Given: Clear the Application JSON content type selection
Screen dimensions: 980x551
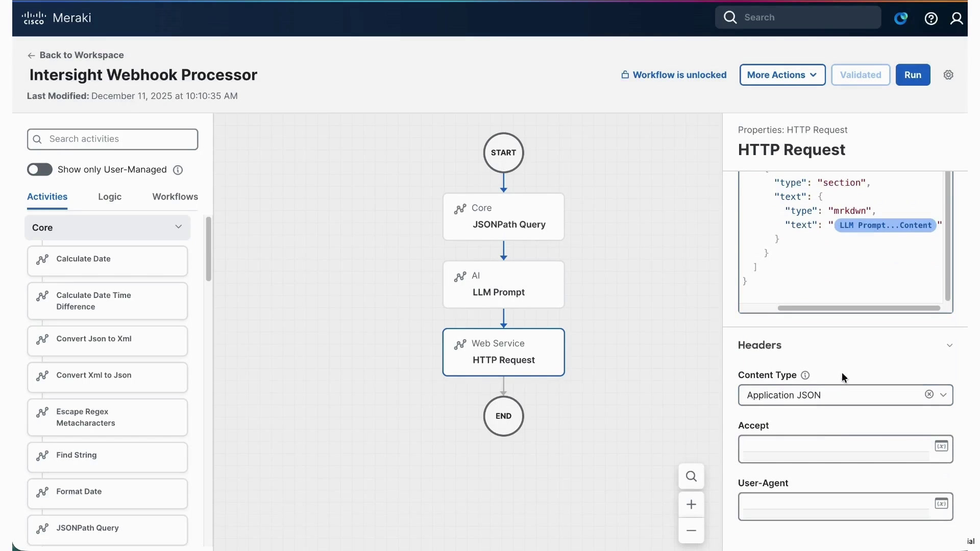Looking at the screenshot, I should (x=929, y=394).
